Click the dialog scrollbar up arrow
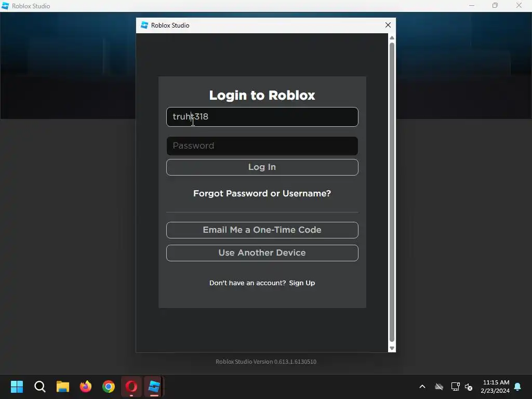Viewport: 532px width, 399px height. tap(392, 37)
